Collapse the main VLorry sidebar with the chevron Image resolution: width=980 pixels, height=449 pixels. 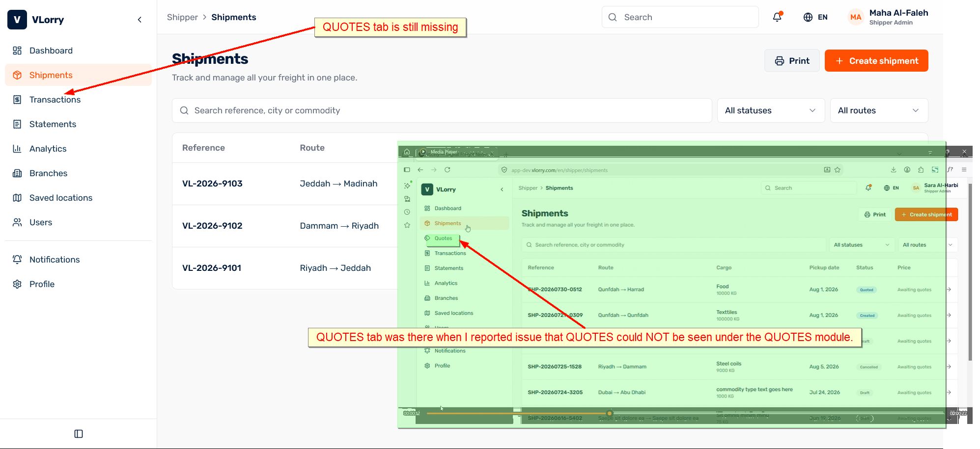[140, 20]
